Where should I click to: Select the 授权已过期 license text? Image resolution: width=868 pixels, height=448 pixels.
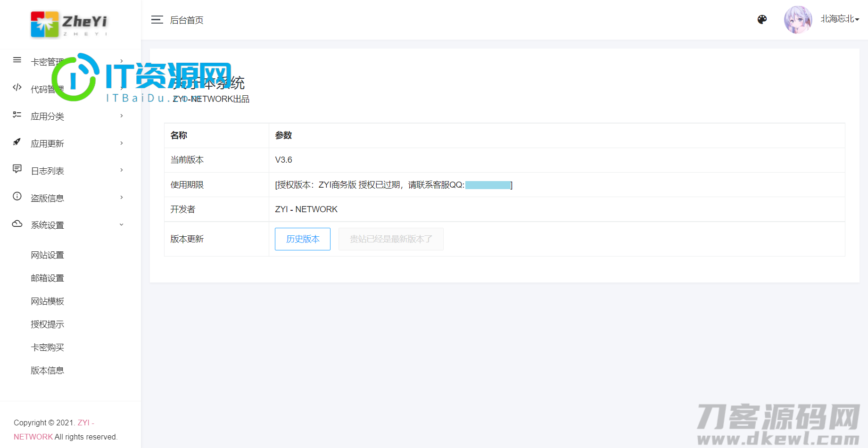pos(380,185)
